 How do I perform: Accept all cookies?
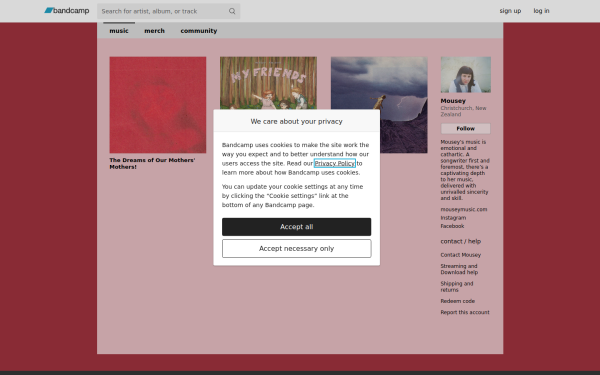tap(297, 227)
